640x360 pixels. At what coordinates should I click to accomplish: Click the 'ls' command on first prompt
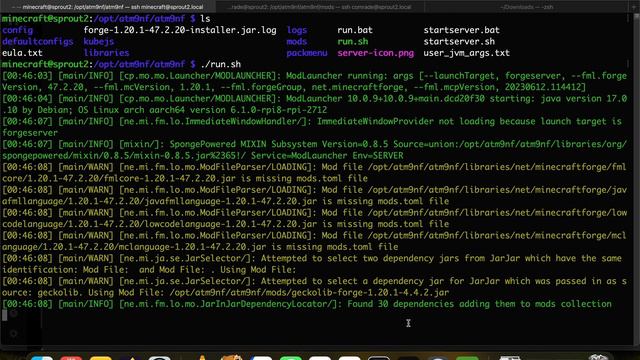coord(205,19)
